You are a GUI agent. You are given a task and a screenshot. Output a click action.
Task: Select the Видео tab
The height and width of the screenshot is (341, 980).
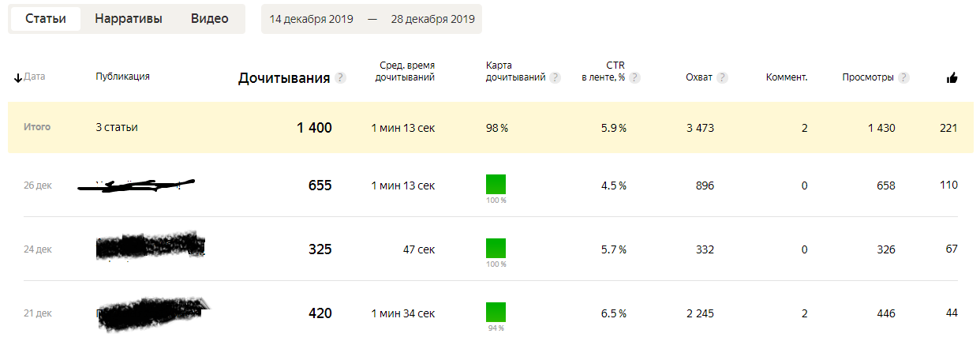[209, 19]
